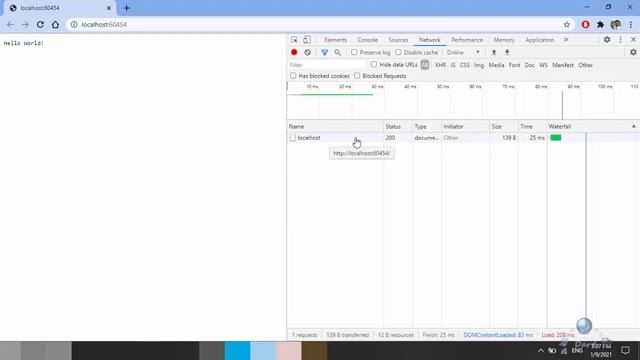Reload the current page

tap(40, 24)
